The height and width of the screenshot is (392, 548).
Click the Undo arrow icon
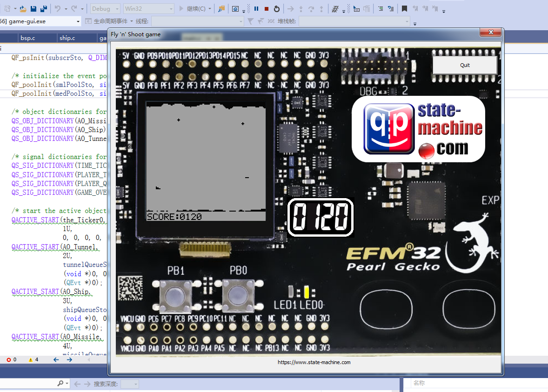pos(57,9)
